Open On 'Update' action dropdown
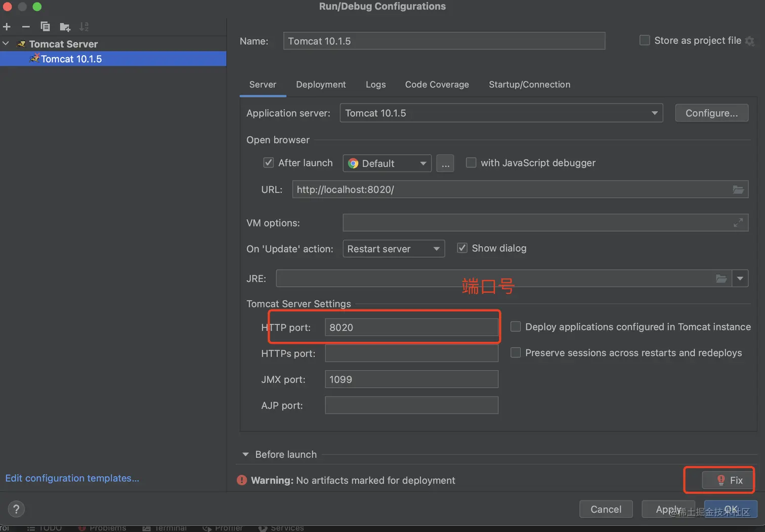765x532 pixels. pyautogui.click(x=394, y=249)
